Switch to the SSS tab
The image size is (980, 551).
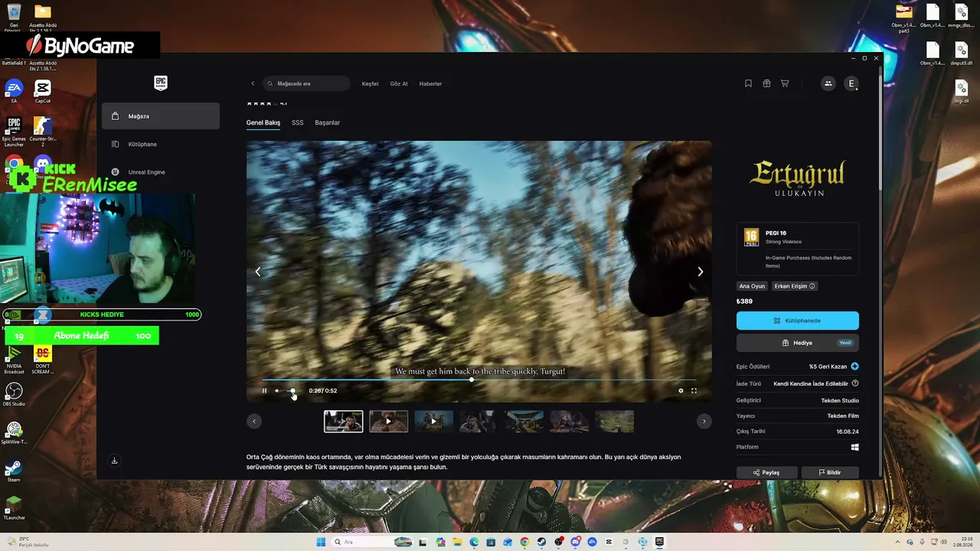click(x=298, y=122)
